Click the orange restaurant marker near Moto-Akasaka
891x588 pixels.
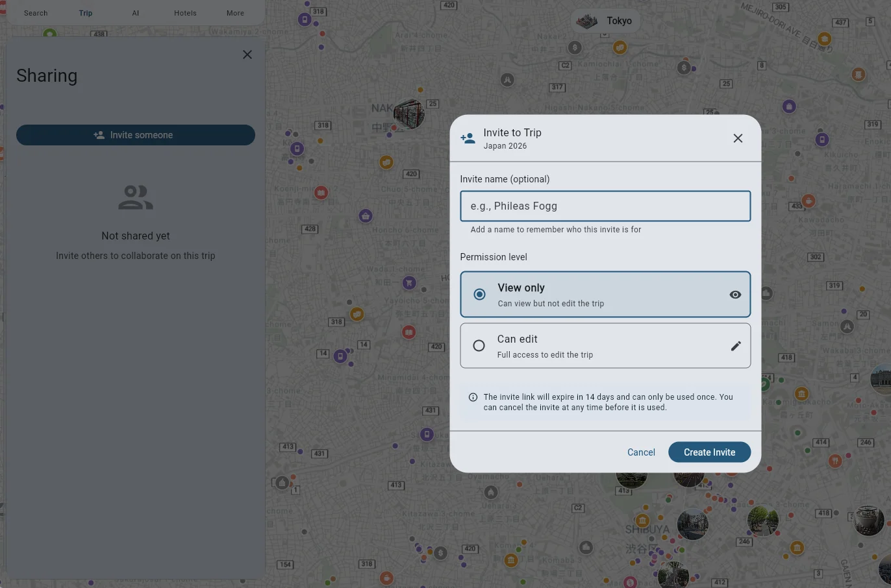click(x=835, y=460)
